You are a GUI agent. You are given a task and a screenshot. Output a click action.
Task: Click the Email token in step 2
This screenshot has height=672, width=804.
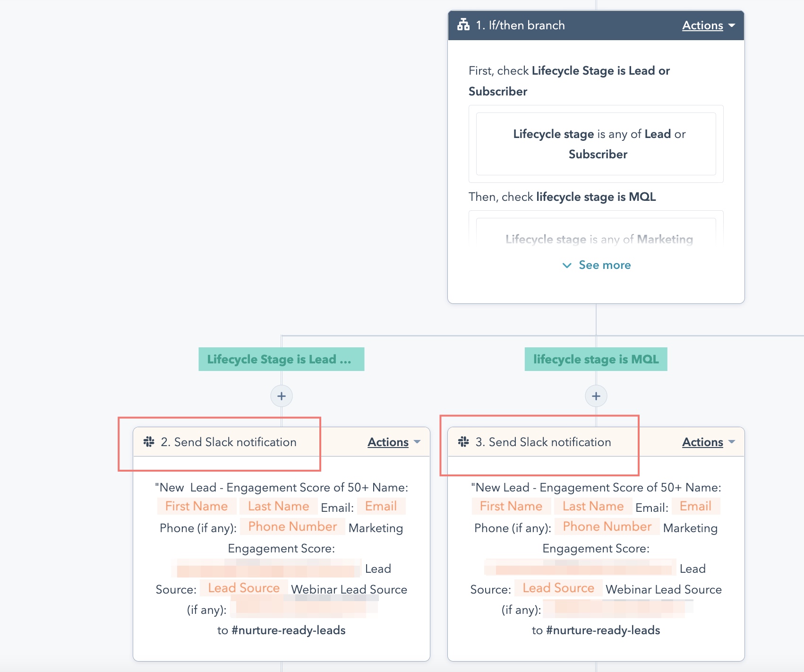[380, 506]
